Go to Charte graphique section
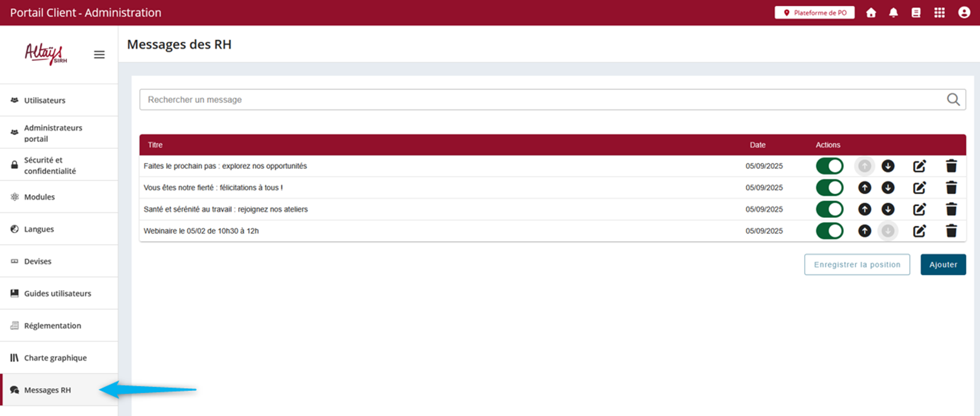This screenshot has height=416, width=980. coord(55,358)
